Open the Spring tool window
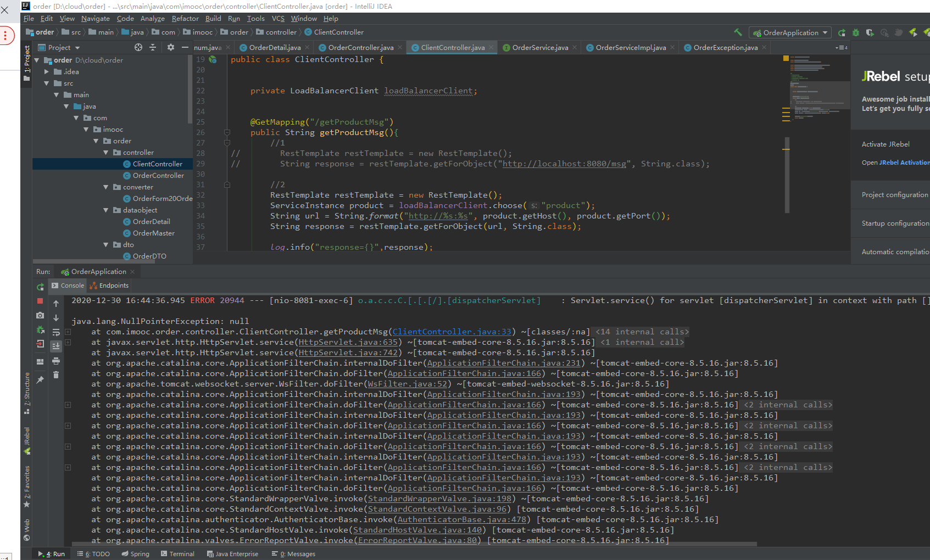 pyautogui.click(x=135, y=554)
